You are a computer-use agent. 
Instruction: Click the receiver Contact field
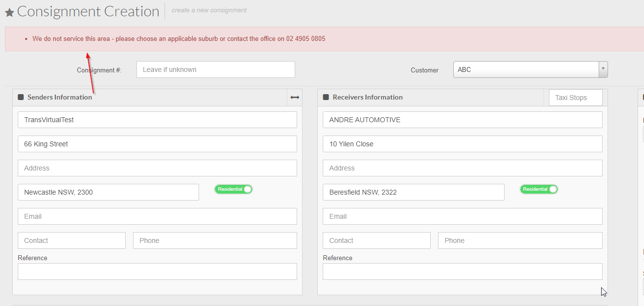[376, 240]
